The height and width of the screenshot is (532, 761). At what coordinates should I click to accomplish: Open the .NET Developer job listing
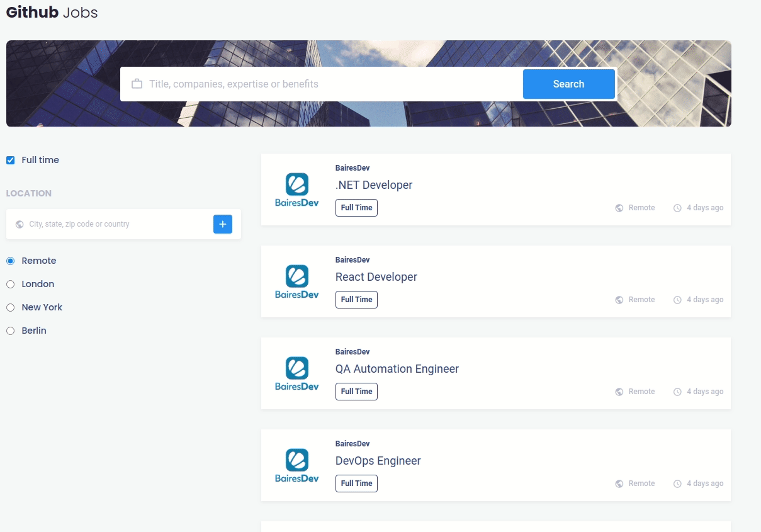pos(374,185)
